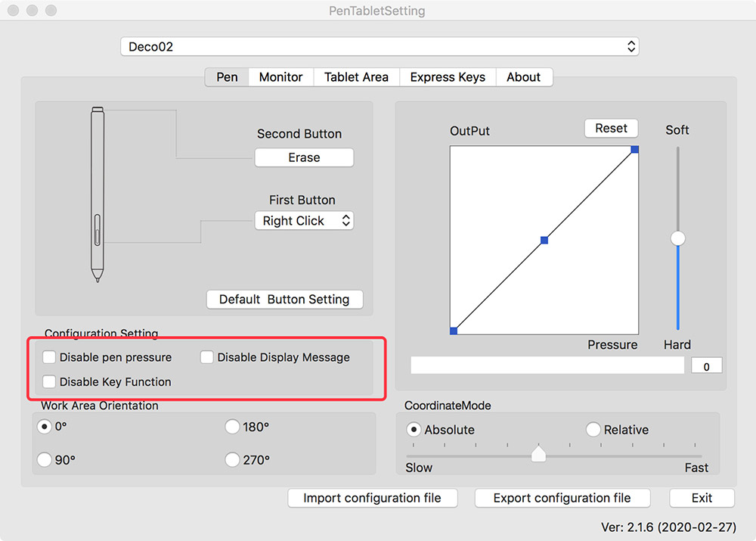Click the Erase second button setting

(x=304, y=157)
